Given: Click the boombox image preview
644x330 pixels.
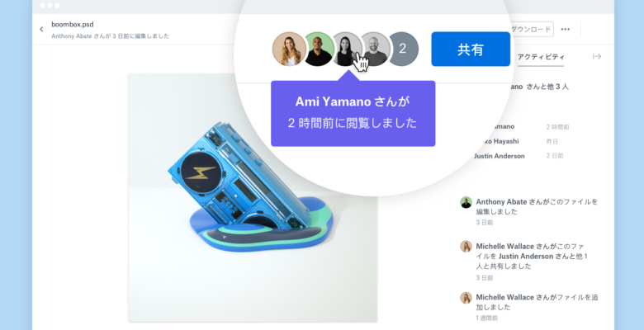Looking at the screenshot, I should click(x=253, y=197).
